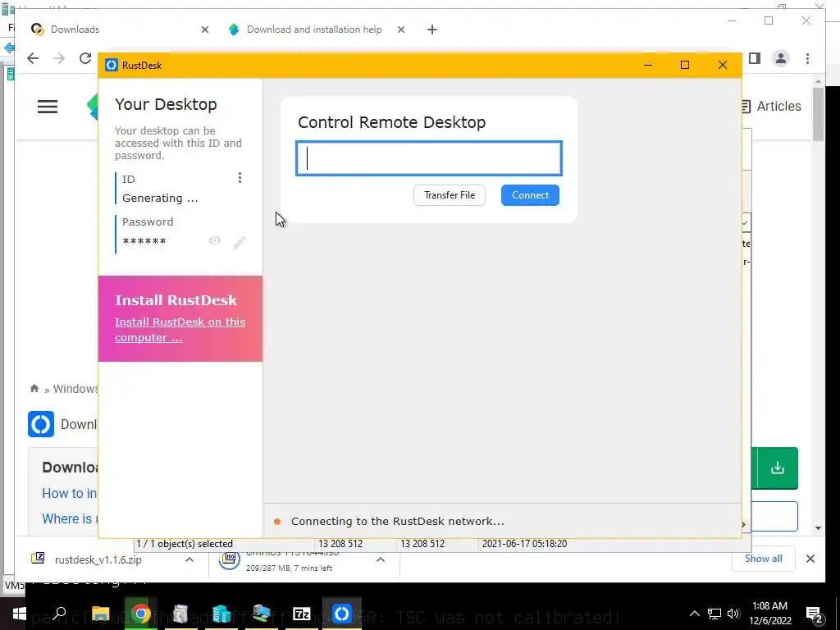Open the notification center icon
840x630 pixels.
815,614
